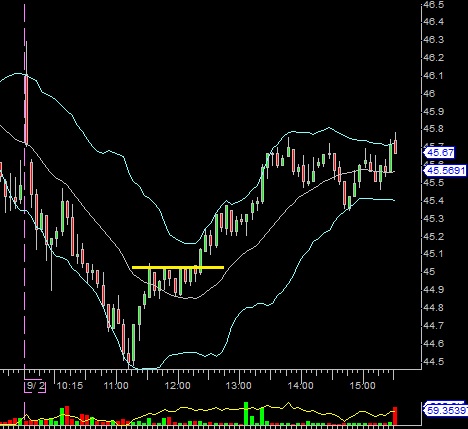
Task: Click the 44.8 price axis label
Action: point(433,307)
